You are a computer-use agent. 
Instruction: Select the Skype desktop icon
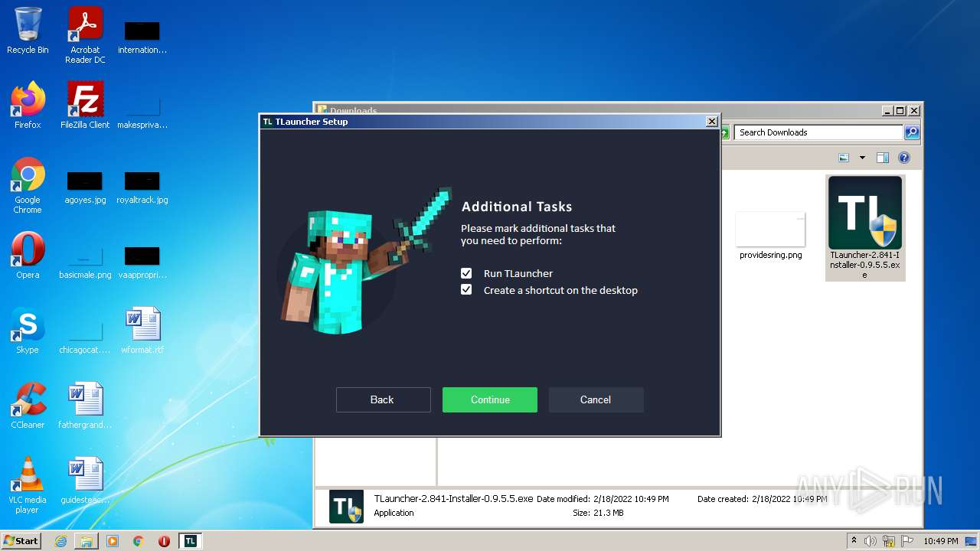click(28, 331)
